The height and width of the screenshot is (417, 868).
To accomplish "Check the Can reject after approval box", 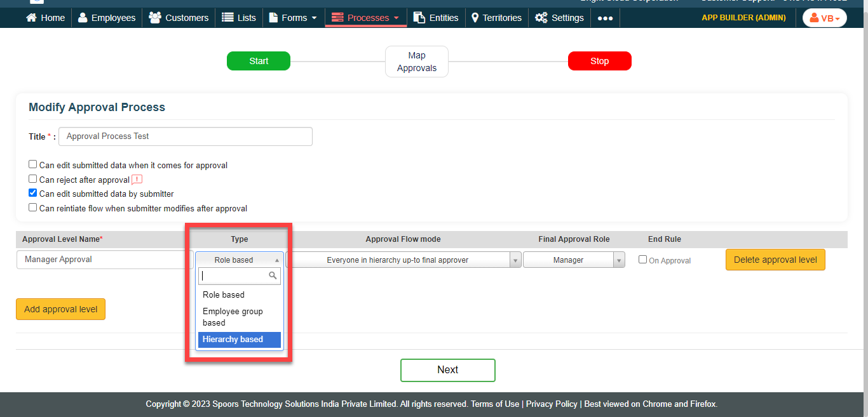I will (x=33, y=179).
